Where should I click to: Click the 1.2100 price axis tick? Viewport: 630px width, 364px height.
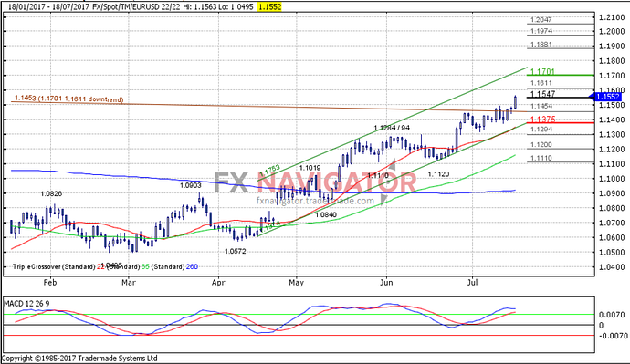click(612, 17)
